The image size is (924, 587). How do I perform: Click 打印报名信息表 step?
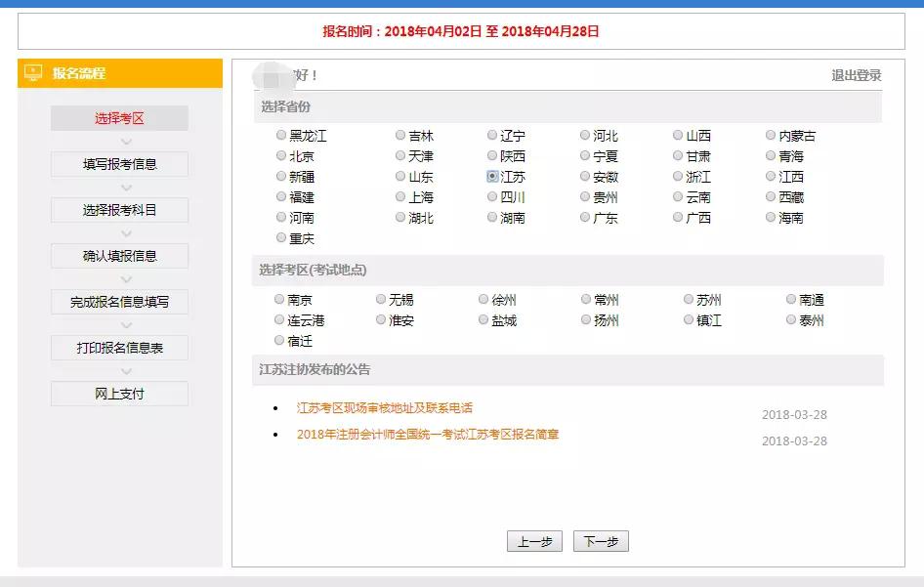tap(119, 348)
